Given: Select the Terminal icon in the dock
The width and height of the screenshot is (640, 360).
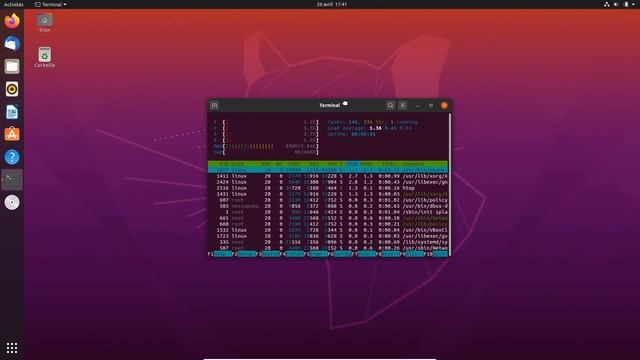Looking at the screenshot, I should pyautogui.click(x=12, y=180).
